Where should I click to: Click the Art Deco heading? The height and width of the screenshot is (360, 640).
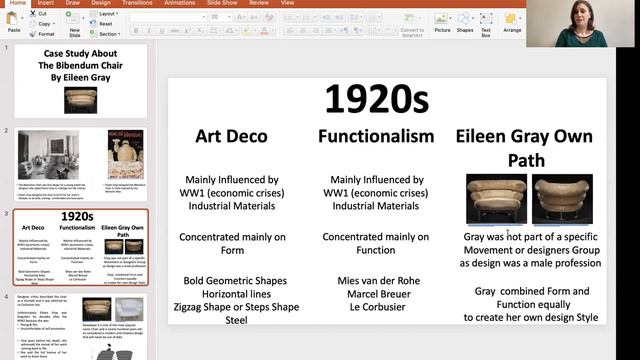[231, 136]
